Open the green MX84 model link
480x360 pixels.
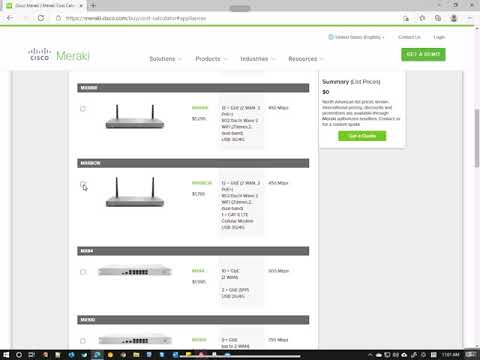[198, 271]
